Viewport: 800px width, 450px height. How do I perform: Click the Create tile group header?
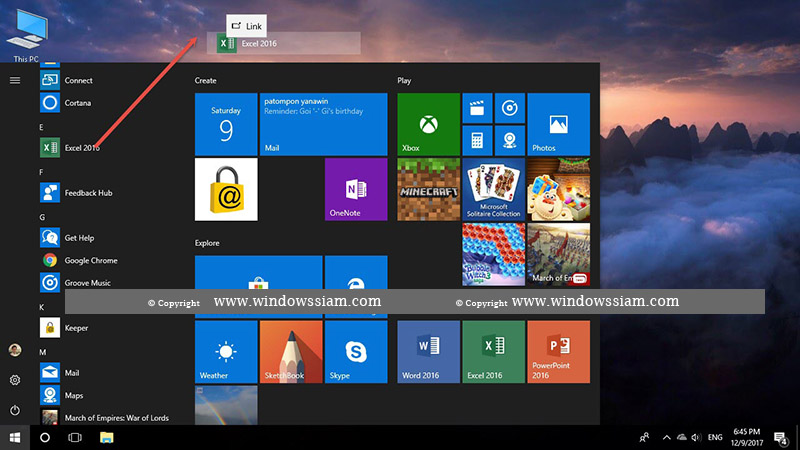pyautogui.click(x=206, y=80)
